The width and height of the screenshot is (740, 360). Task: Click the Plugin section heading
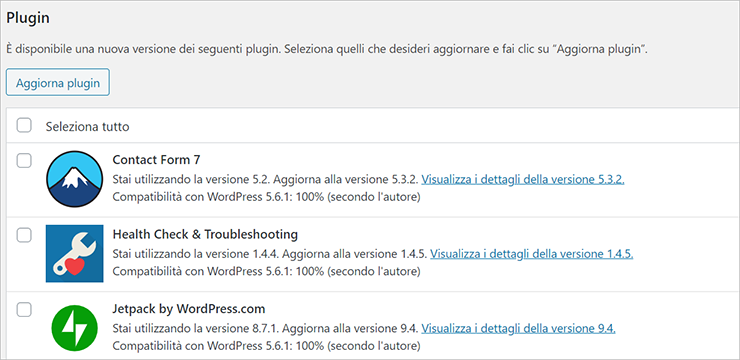(28, 18)
